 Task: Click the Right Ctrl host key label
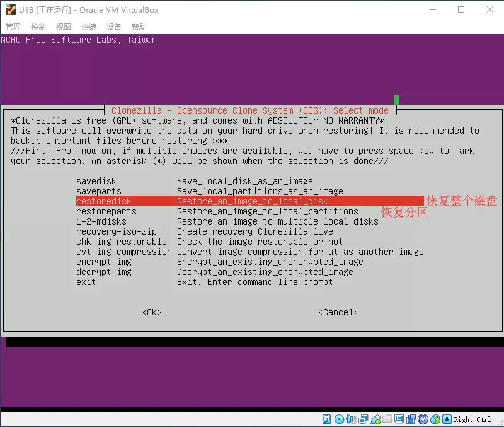pyautogui.click(x=472, y=419)
